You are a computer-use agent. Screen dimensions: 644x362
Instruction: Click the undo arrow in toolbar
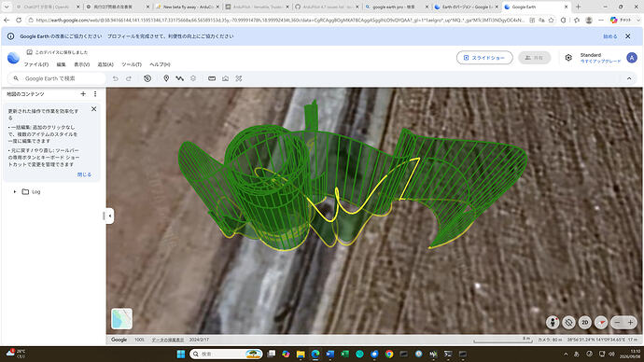116,78
